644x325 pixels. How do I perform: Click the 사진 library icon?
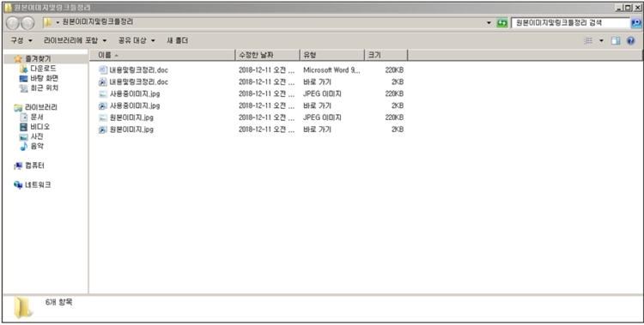point(23,137)
